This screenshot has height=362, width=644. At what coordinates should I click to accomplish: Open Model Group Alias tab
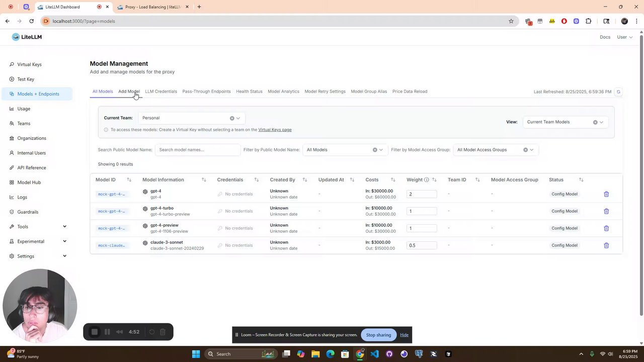coord(369,92)
